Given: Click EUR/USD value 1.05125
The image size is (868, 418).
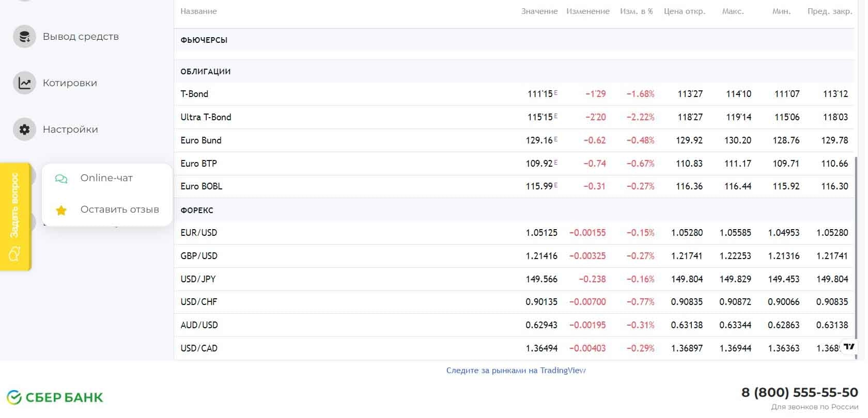Looking at the screenshot, I should tap(541, 233).
